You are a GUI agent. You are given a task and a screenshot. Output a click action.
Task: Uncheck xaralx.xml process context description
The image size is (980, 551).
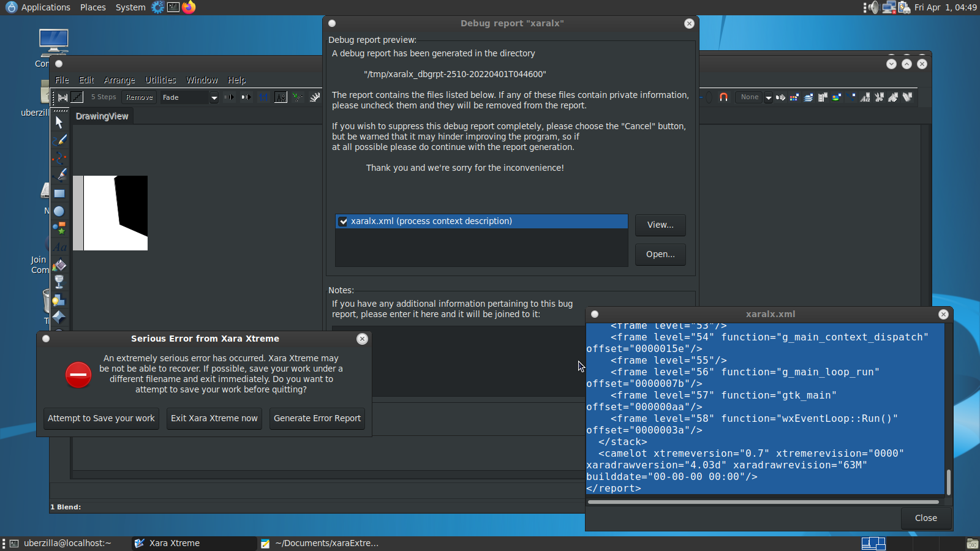(x=343, y=222)
